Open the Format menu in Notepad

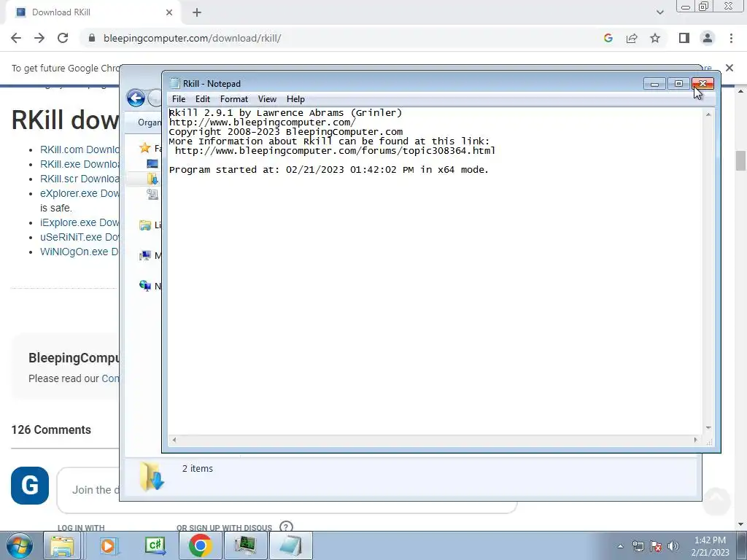point(234,99)
